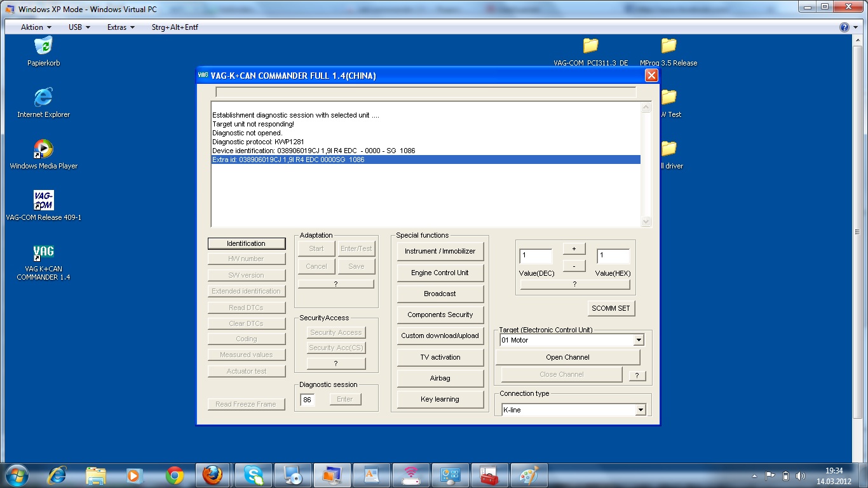
Task: Click the question mark button beside Close Channel
Action: pyautogui.click(x=637, y=376)
